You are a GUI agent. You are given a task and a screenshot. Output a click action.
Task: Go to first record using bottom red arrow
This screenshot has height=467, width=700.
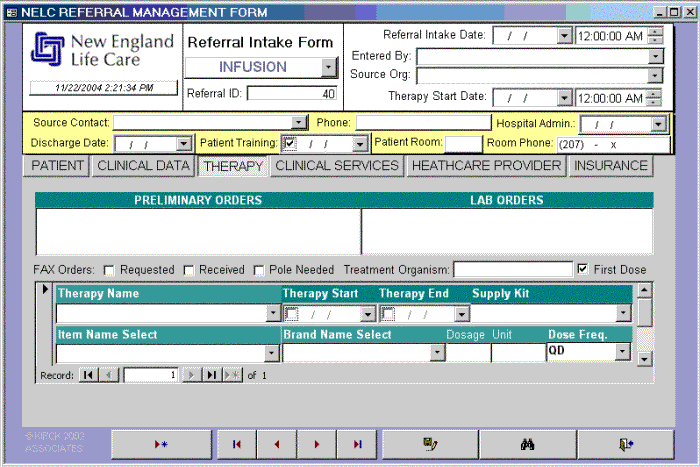click(x=237, y=444)
